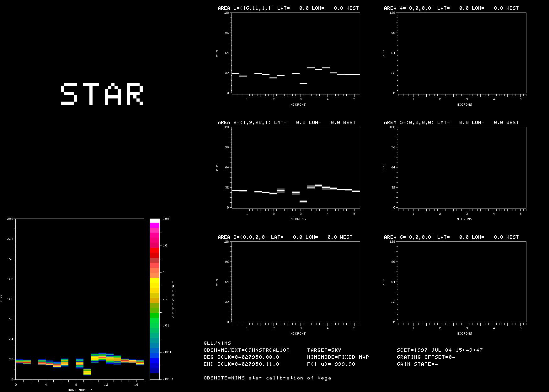The width and height of the screenshot is (549, 392).
Task: Click the OBSNOTE star calibration of Vega line
Action: (x=267, y=378)
